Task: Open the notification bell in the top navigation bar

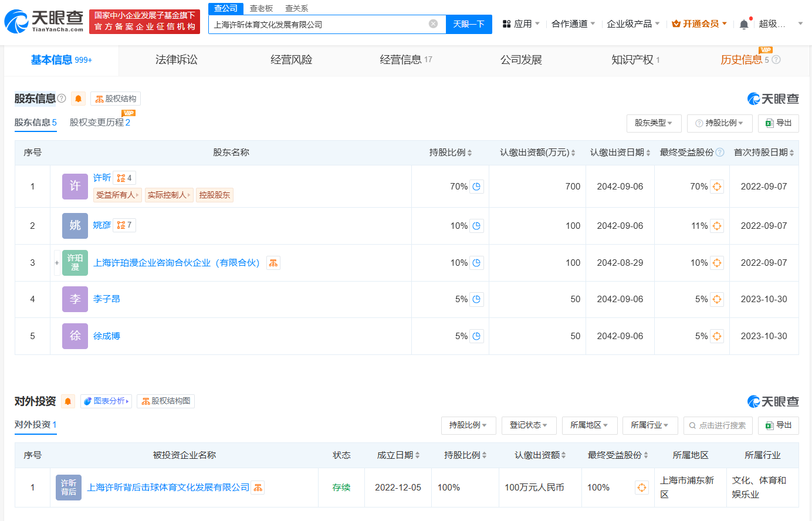Action: point(743,23)
